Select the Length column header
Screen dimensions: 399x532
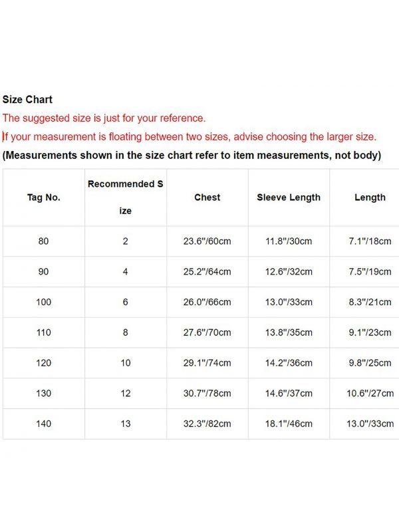[370, 198]
